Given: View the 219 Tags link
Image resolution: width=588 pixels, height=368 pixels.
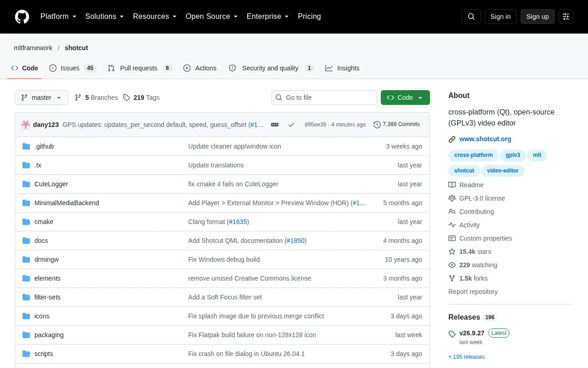Looking at the screenshot, I should click(141, 98).
